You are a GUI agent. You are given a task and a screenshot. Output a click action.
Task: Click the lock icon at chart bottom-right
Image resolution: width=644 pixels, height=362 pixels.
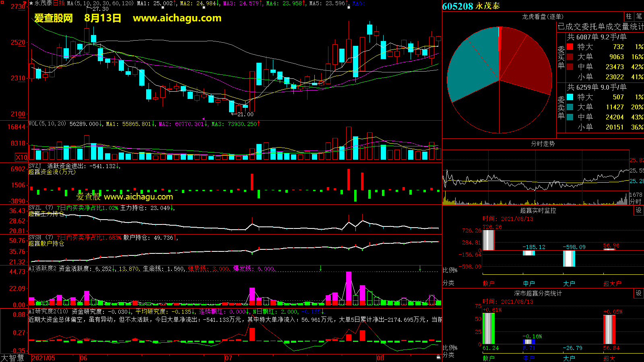click(x=438, y=357)
